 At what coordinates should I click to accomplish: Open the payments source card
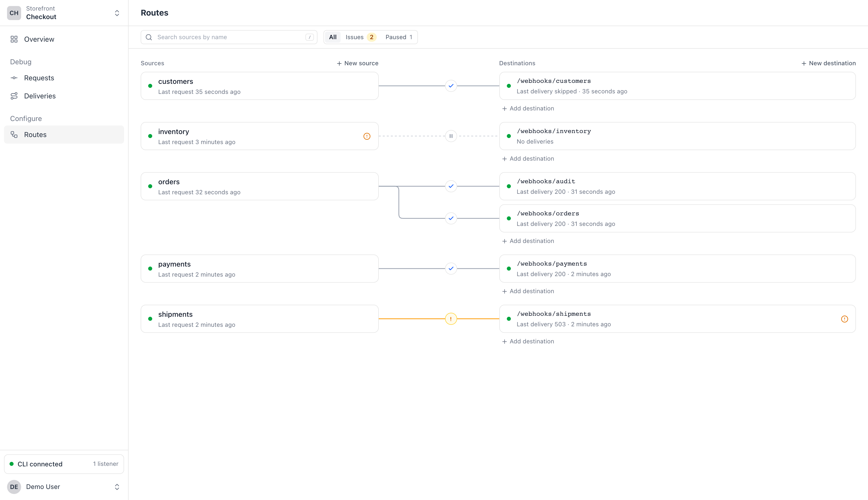click(x=259, y=269)
